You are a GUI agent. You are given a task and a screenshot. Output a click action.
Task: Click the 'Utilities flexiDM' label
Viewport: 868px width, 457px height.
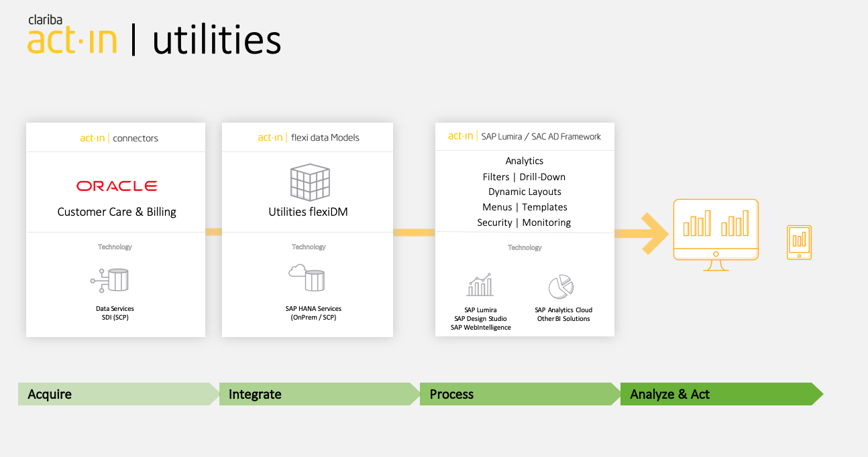tap(309, 212)
